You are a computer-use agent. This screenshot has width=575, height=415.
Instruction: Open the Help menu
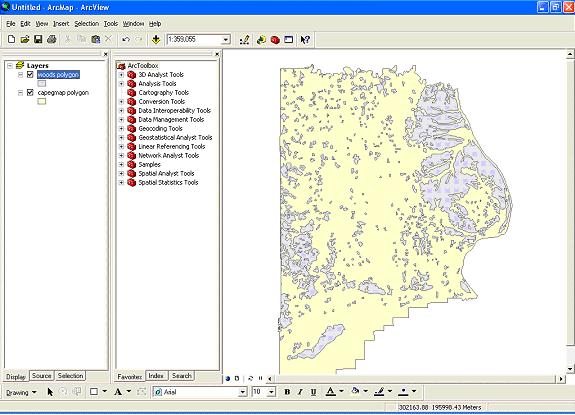(155, 23)
